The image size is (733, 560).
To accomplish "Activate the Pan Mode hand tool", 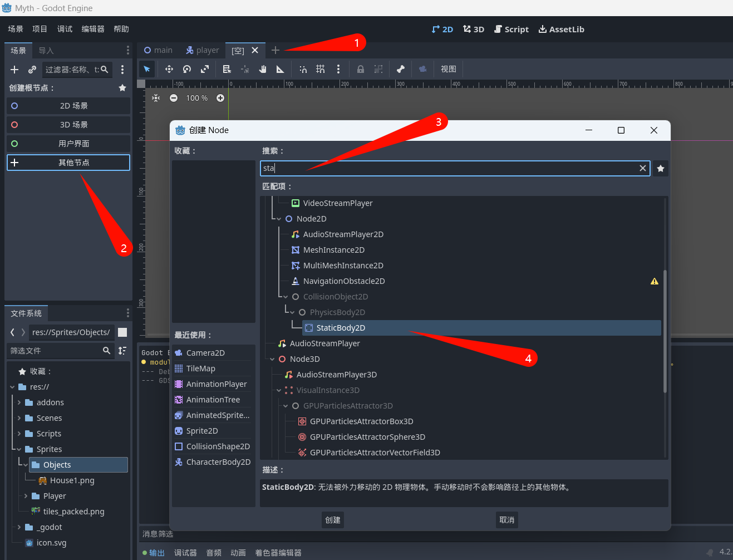I will pyautogui.click(x=263, y=69).
